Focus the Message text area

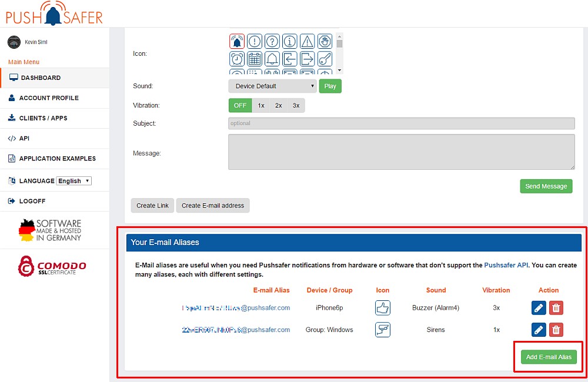click(x=401, y=152)
